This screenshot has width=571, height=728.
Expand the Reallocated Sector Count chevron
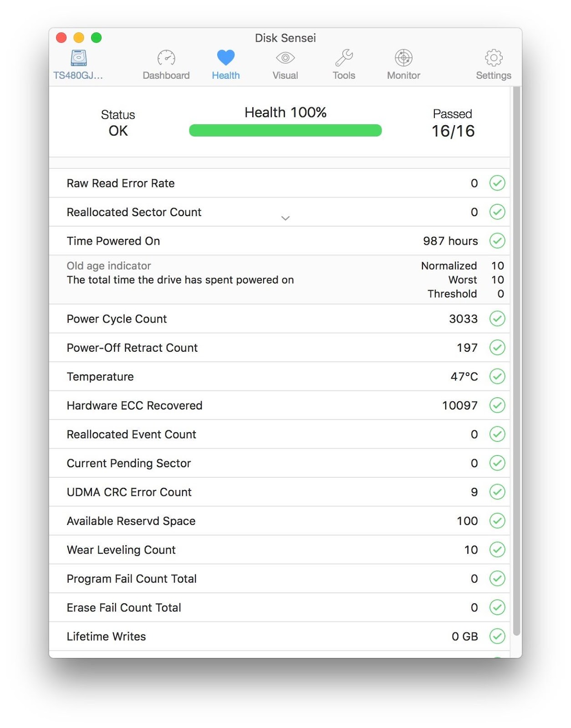click(x=285, y=218)
